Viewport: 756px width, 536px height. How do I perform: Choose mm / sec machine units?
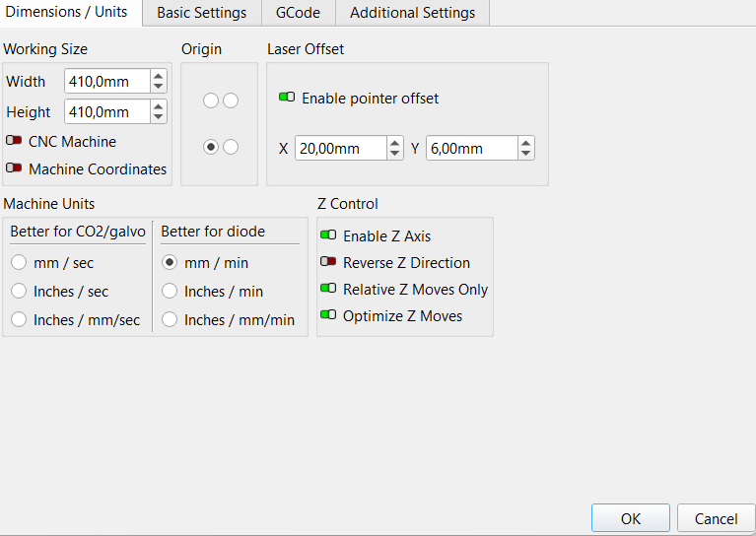(19, 263)
